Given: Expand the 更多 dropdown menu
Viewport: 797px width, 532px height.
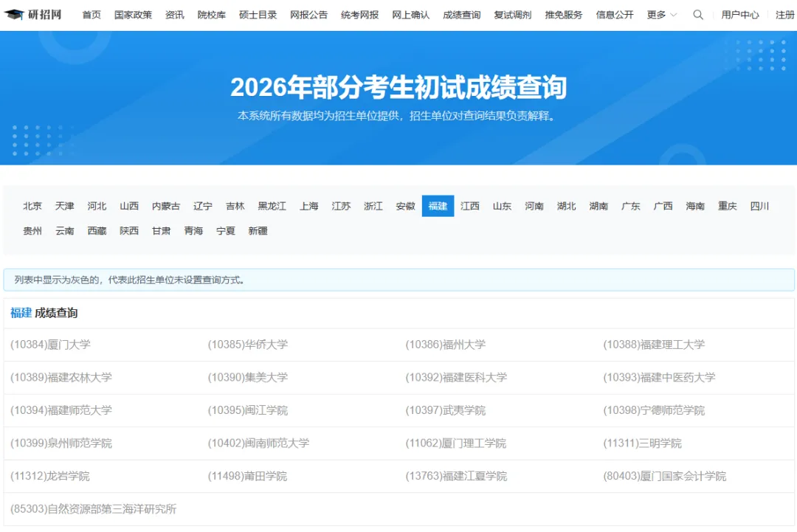Looking at the screenshot, I should (x=662, y=15).
